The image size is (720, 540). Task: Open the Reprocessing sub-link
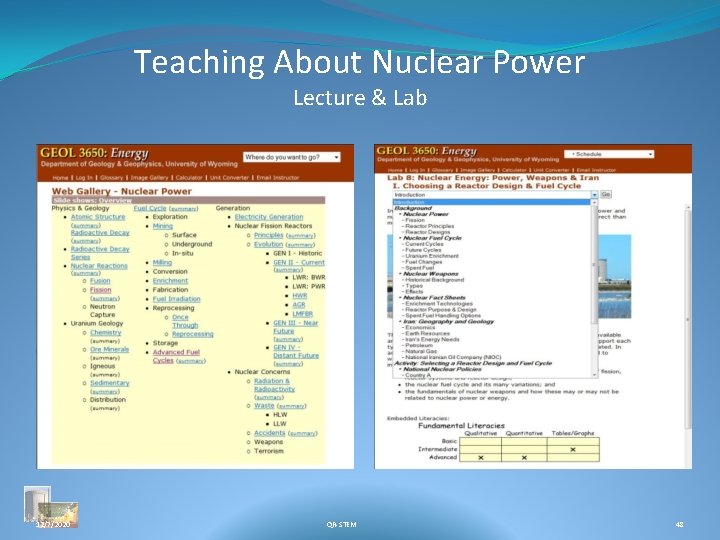193,334
